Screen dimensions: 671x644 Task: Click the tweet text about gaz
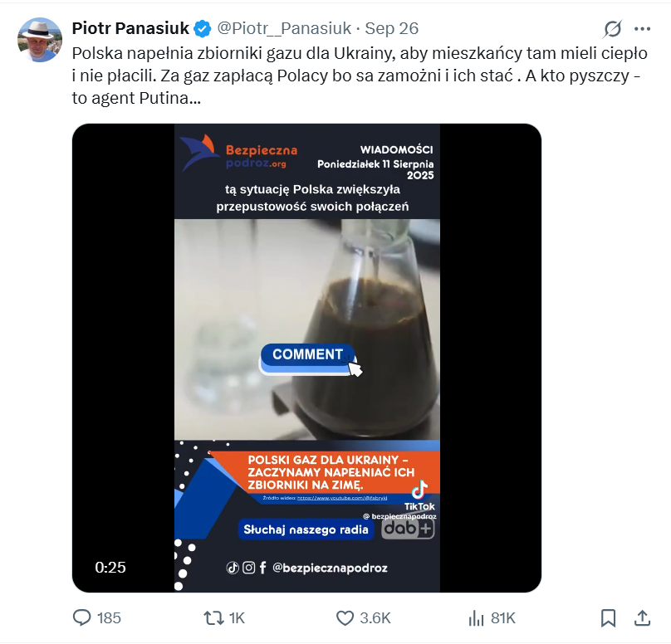point(360,76)
